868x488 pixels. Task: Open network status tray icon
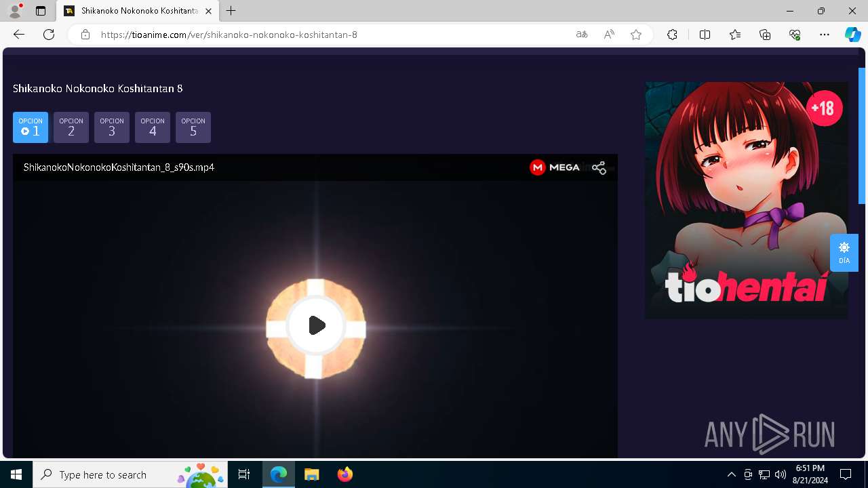pyautogui.click(x=764, y=474)
